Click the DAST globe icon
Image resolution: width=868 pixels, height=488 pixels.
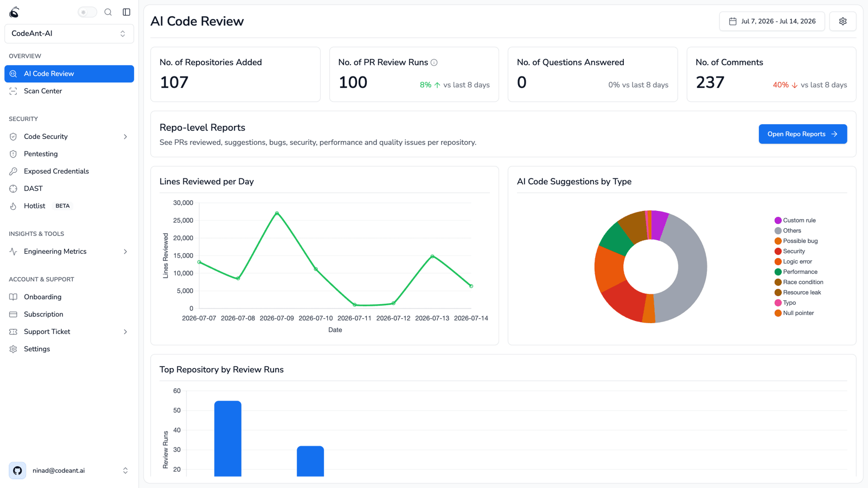(14, 189)
